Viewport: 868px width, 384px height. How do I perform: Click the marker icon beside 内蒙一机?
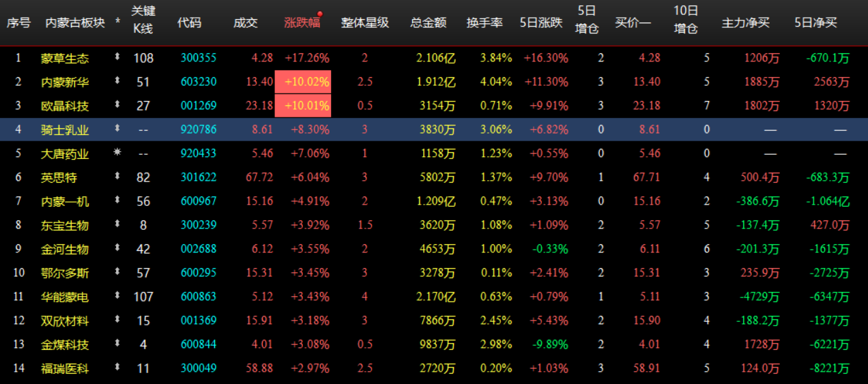[117, 201]
